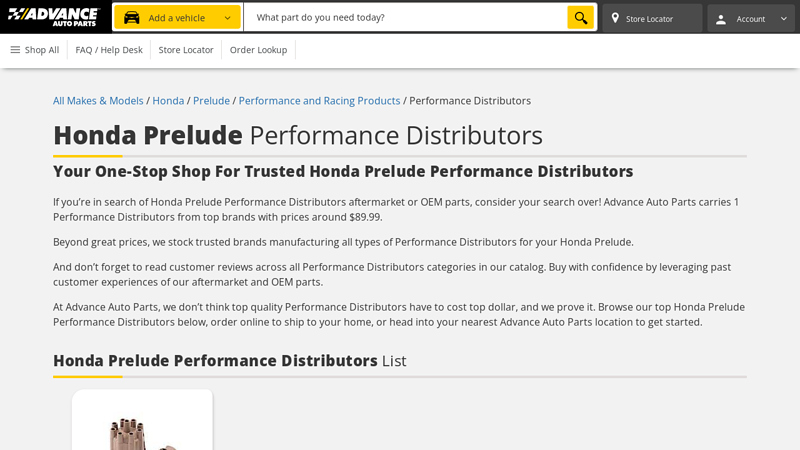The height and width of the screenshot is (450, 800).
Task: Open Order Lookup from the navigation bar
Action: [x=258, y=50]
